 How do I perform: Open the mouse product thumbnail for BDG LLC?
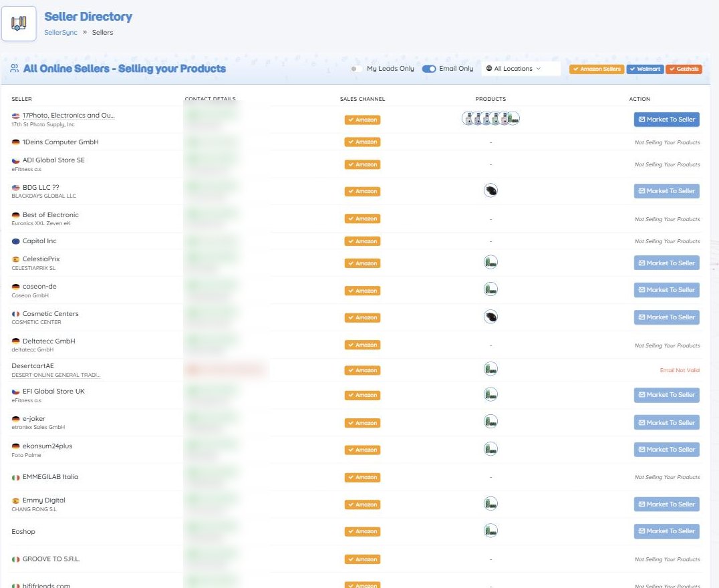(x=490, y=190)
